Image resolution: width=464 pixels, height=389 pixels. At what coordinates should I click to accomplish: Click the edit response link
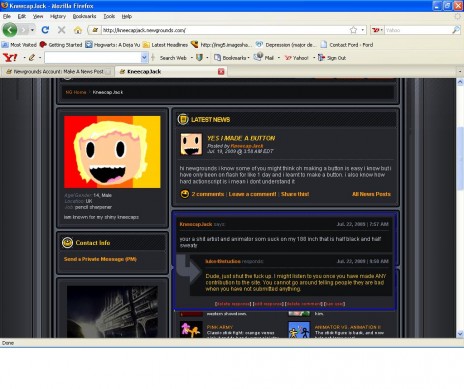(268, 304)
